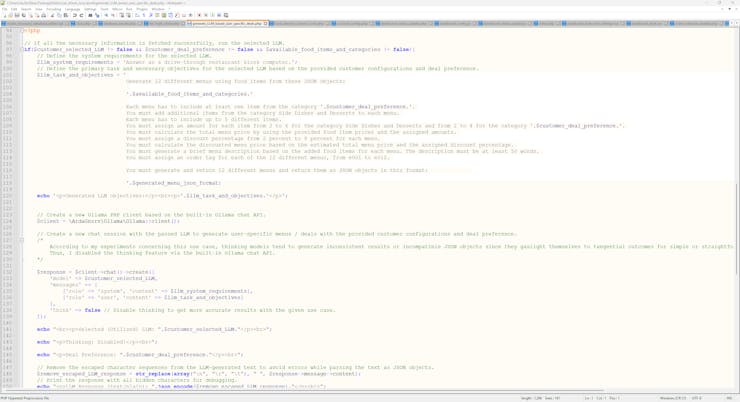Save the document with the Save icon
Viewport: 740px width, 402px height.
coord(17,15)
